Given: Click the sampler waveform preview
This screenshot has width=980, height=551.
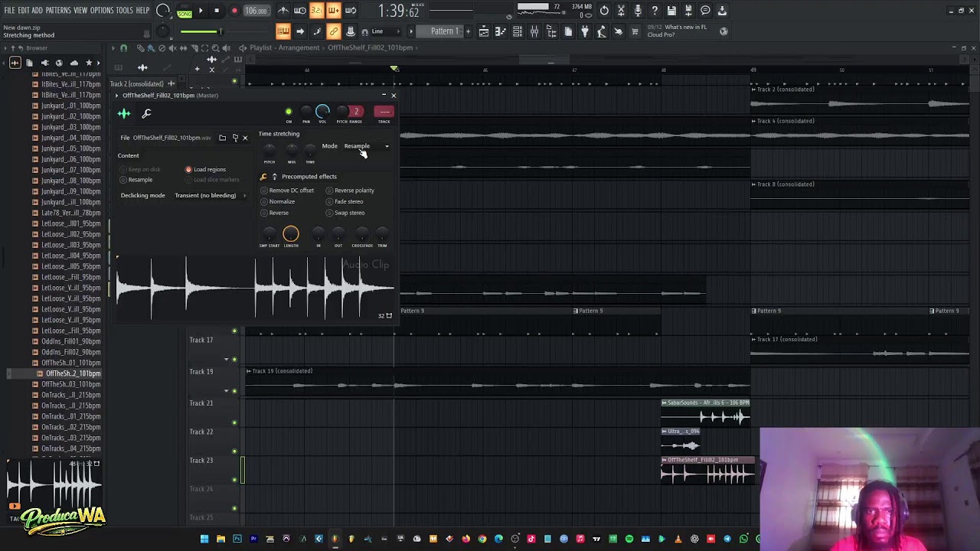Looking at the screenshot, I should [x=256, y=289].
